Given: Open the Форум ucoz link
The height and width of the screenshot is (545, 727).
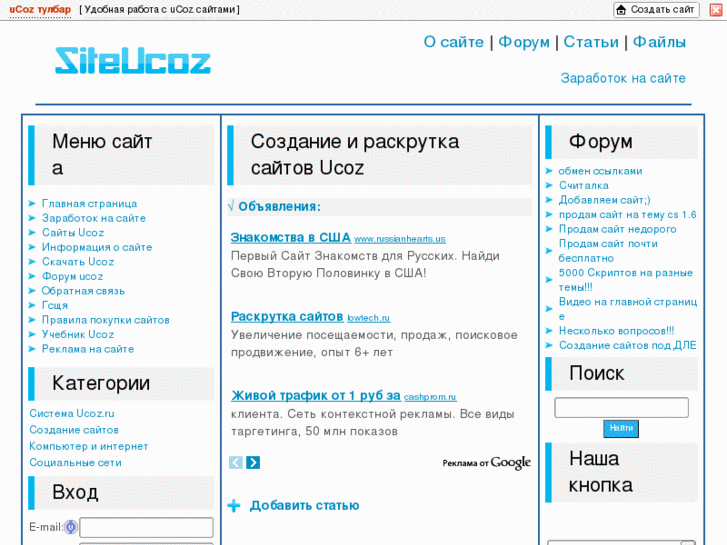Looking at the screenshot, I should [x=72, y=276].
